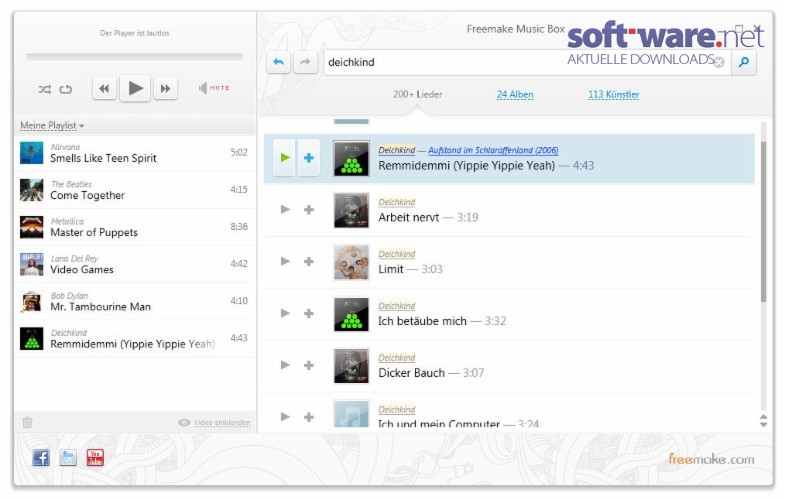Click the Limit album cover thumbnail
Screen dimensions: 785x500
tap(351, 262)
